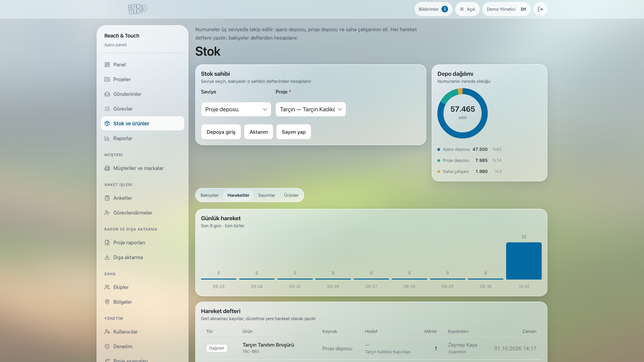The width and height of the screenshot is (644, 362).
Task: Click the Aktarım button
Action: click(259, 132)
